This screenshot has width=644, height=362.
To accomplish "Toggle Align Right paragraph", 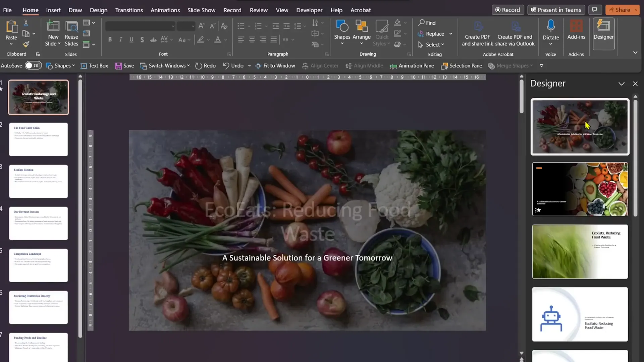I will (263, 40).
